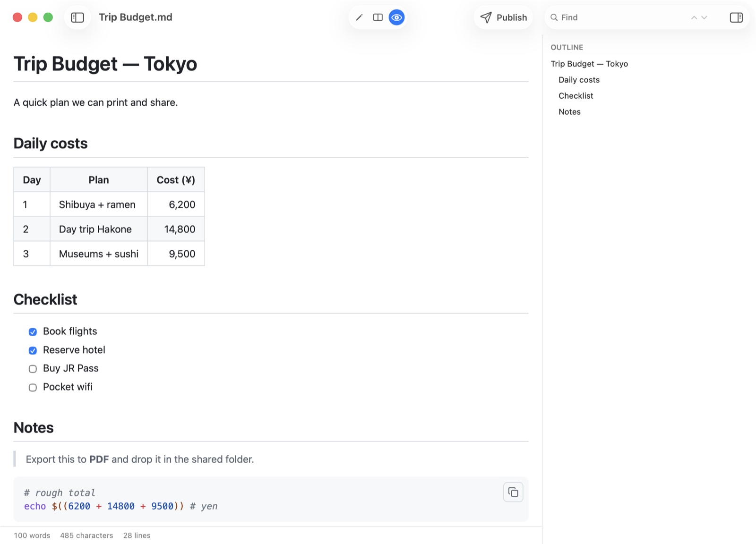Click the green zoom window button
The width and height of the screenshot is (756, 544).
(x=48, y=17)
